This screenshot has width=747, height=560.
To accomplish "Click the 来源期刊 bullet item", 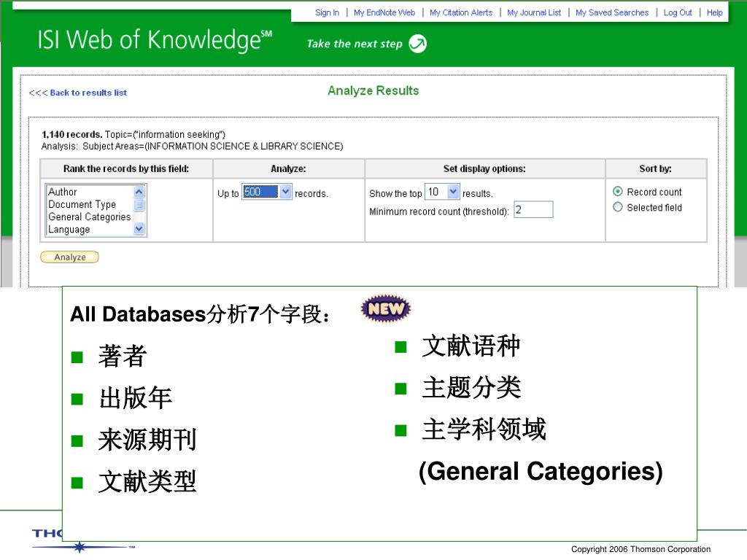I will (x=147, y=440).
